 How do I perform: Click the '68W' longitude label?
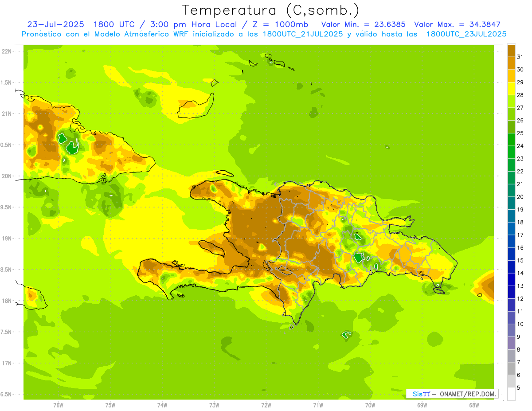click(473, 404)
